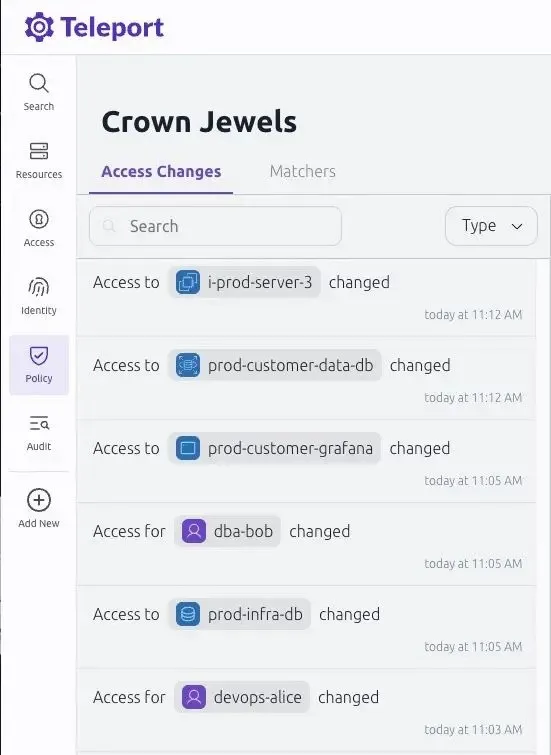Expand the Type filter dropdown
The image size is (551, 755).
tap(491, 226)
